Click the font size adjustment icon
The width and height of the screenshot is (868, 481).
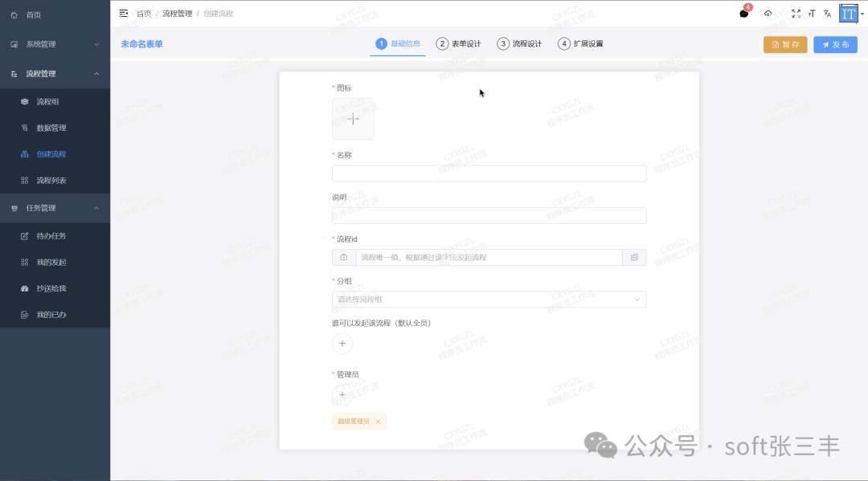point(812,14)
